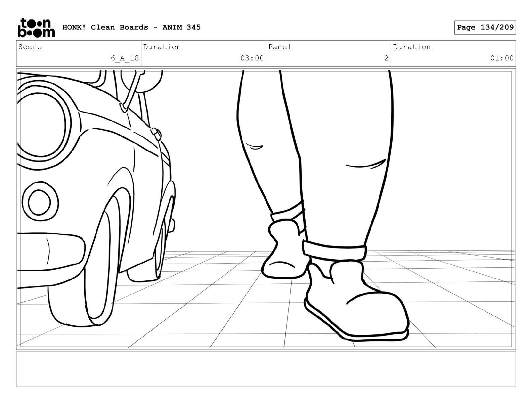Click the panel duration value 01:00
Viewport: 532px width, 411px height.
click(502, 58)
